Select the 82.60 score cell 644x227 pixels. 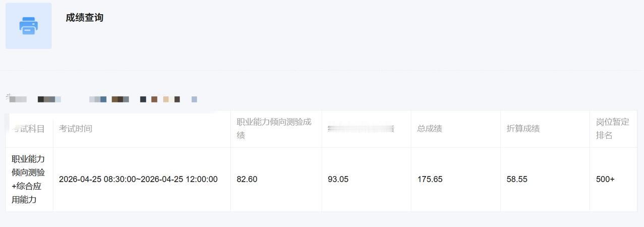coord(247,179)
